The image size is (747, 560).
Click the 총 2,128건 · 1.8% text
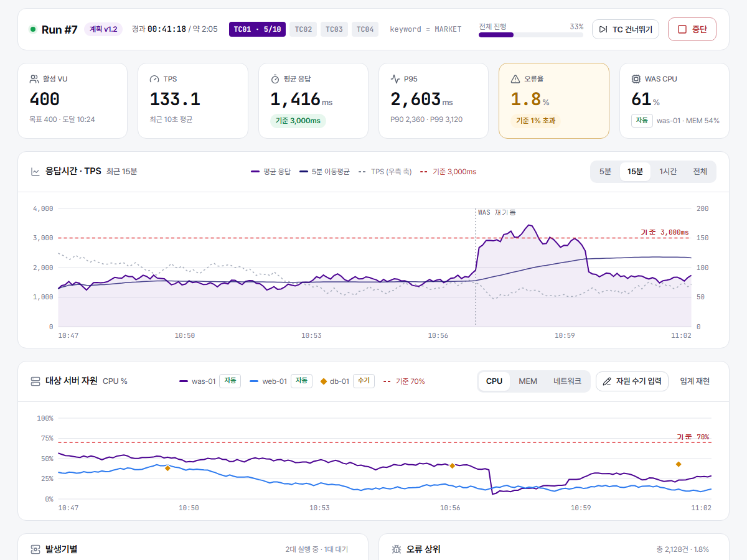[683, 549]
